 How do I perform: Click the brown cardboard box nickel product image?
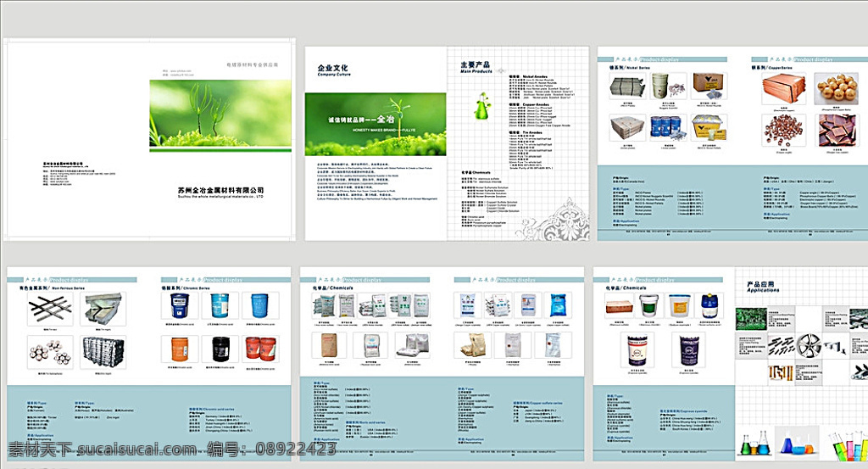709,86
